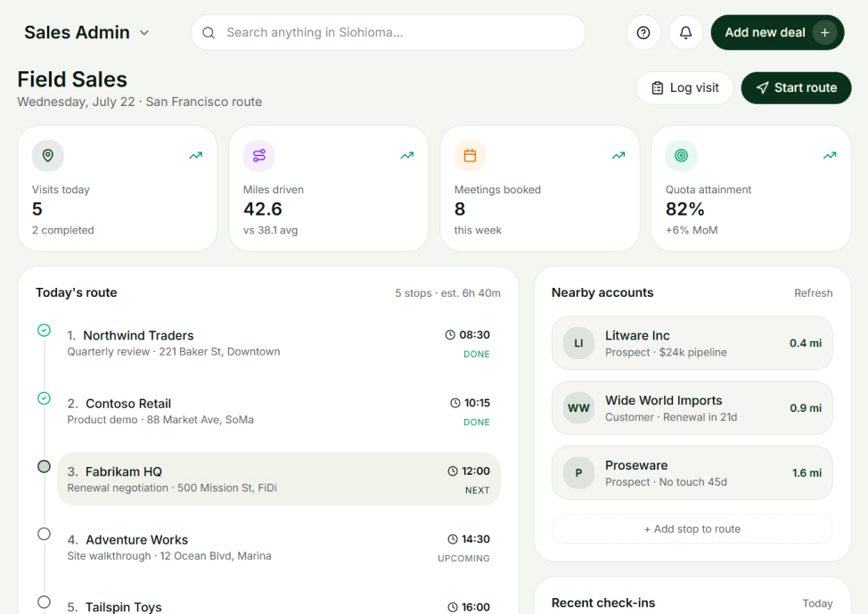The height and width of the screenshot is (614, 868).
Task: Click Refresh in Nearby accounts
Action: coord(814,293)
